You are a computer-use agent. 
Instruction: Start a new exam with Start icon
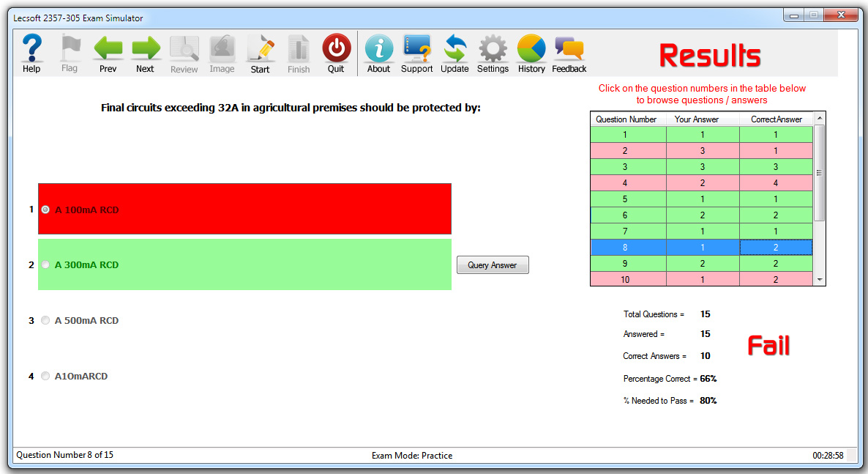tap(260, 53)
